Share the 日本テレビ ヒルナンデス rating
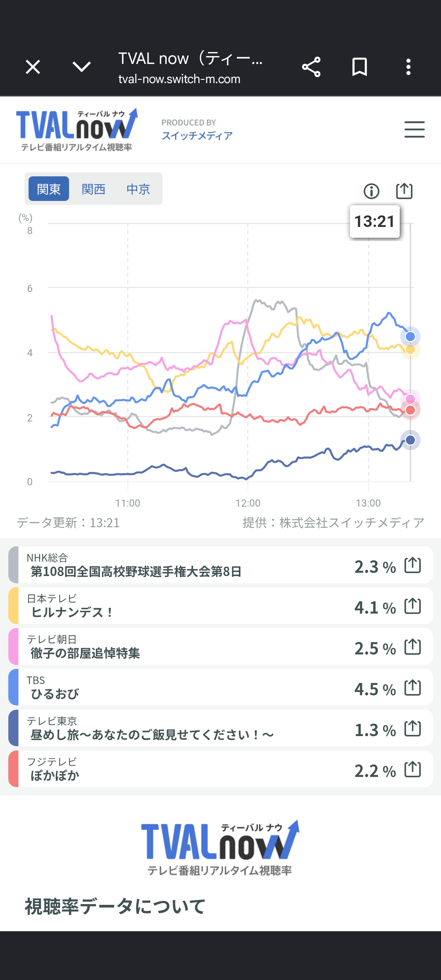Image resolution: width=441 pixels, height=980 pixels. click(412, 606)
